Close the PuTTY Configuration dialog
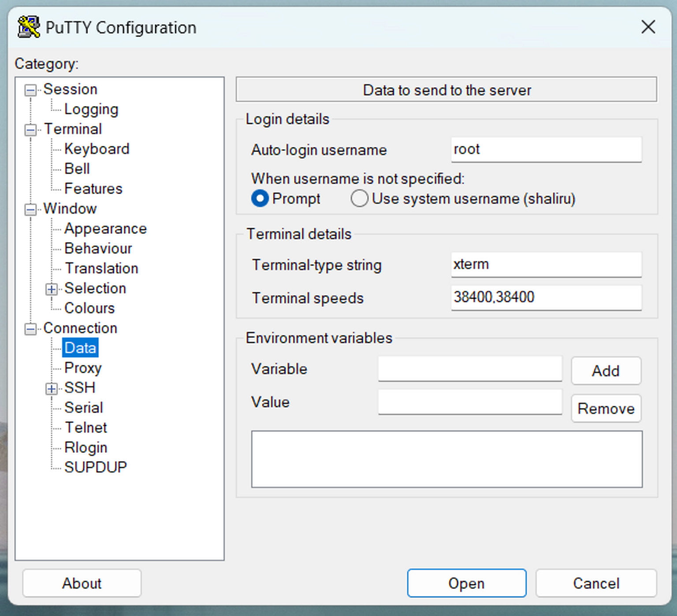The image size is (677, 616). [x=647, y=27]
